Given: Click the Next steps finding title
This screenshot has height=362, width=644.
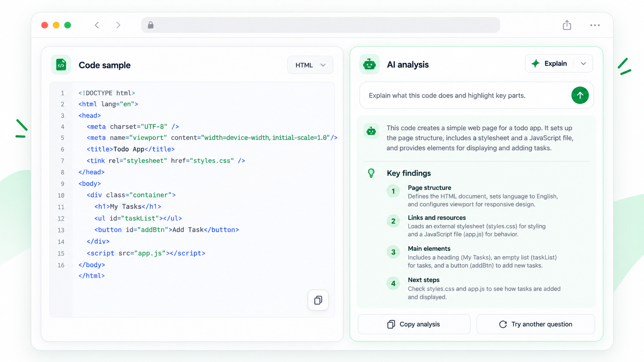Looking at the screenshot, I should pyautogui.click(x=424, y=280).
